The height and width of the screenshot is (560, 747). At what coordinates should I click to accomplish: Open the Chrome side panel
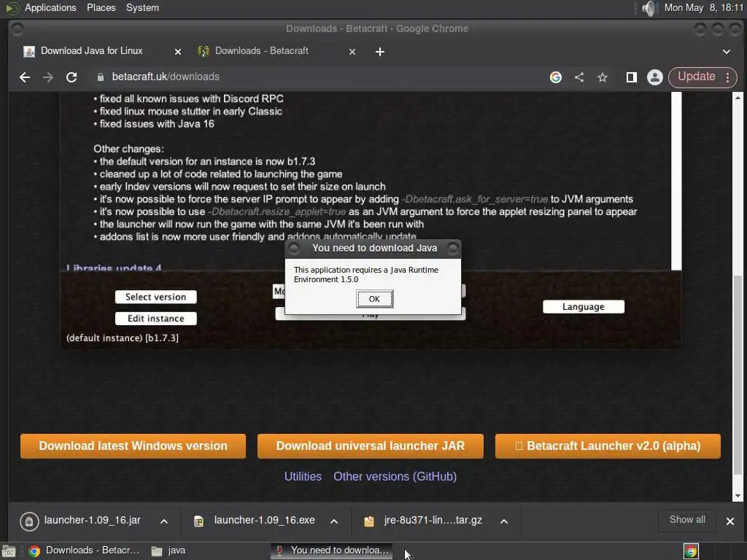point(631,77)
